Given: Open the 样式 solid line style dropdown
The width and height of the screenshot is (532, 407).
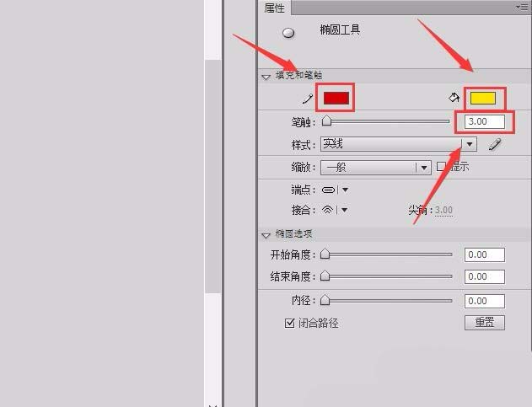Looking at the screenshot, I should coord(399,144).
